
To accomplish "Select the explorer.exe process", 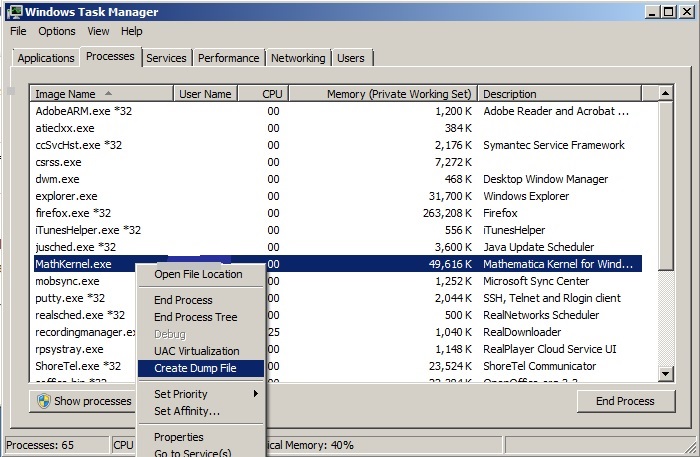I will click(338, 196).
